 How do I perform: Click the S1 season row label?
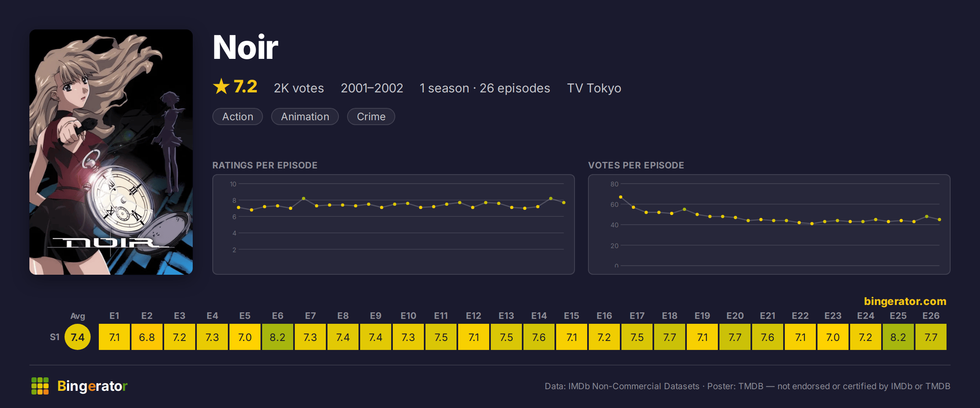55,337
